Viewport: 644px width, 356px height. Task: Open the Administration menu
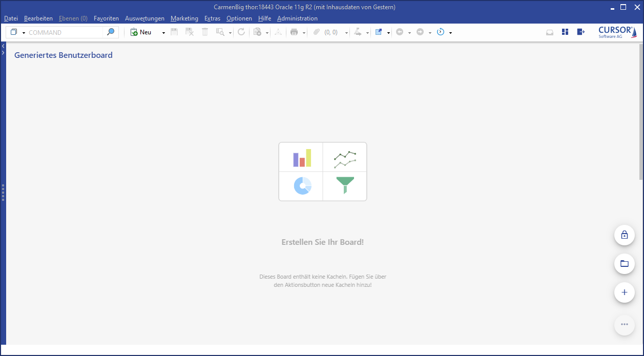point(297,18)
